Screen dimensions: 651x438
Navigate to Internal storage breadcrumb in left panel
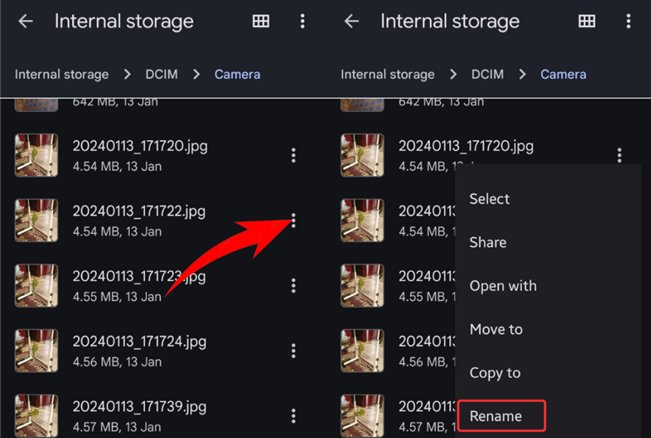[61, 74]
